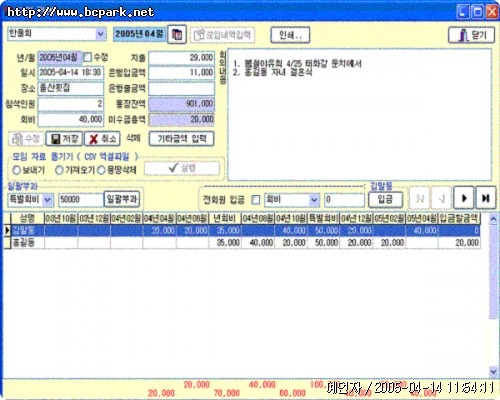Click the 취소 cancel button with red X

102,139
